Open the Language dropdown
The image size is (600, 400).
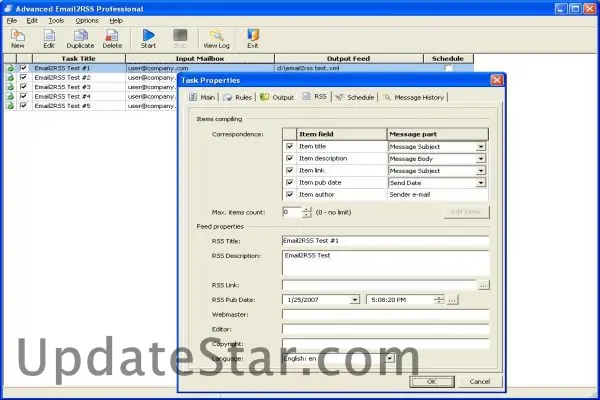pos(390,358)
